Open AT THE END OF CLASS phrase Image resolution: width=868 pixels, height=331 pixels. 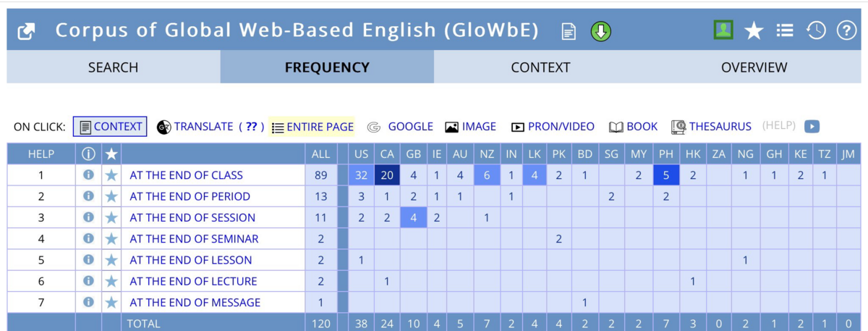point(187,175)
